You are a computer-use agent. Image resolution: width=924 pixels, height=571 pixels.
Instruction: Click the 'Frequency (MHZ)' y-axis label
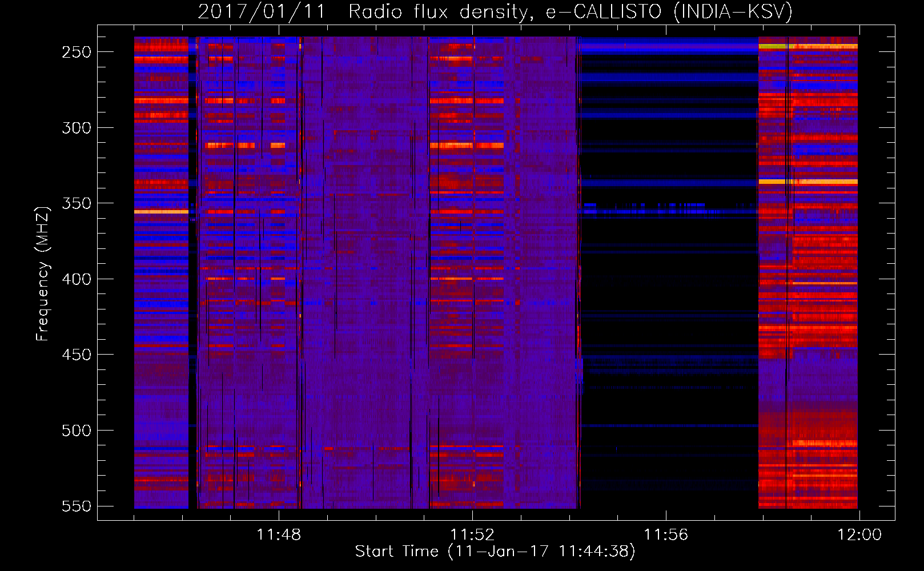tap(43, 274)
